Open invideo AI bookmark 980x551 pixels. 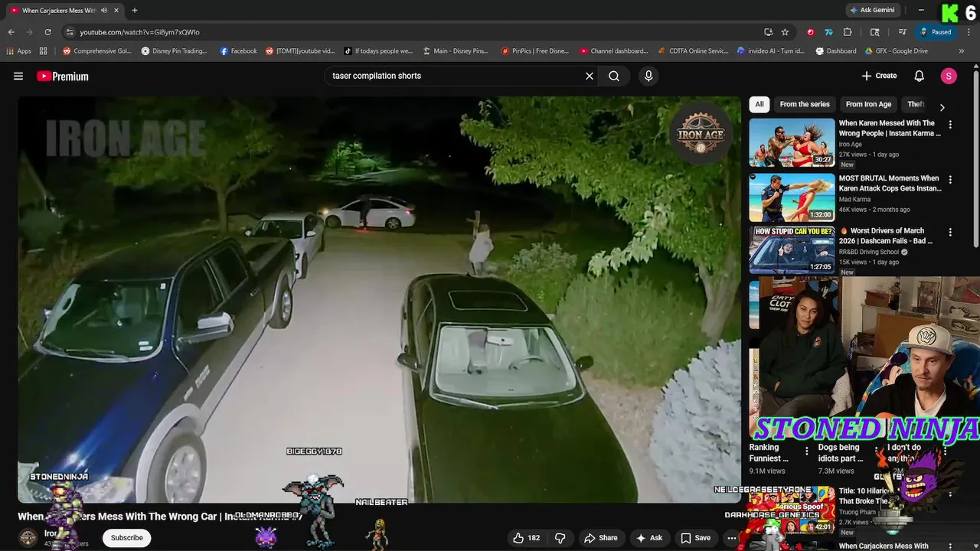[771, 51]
